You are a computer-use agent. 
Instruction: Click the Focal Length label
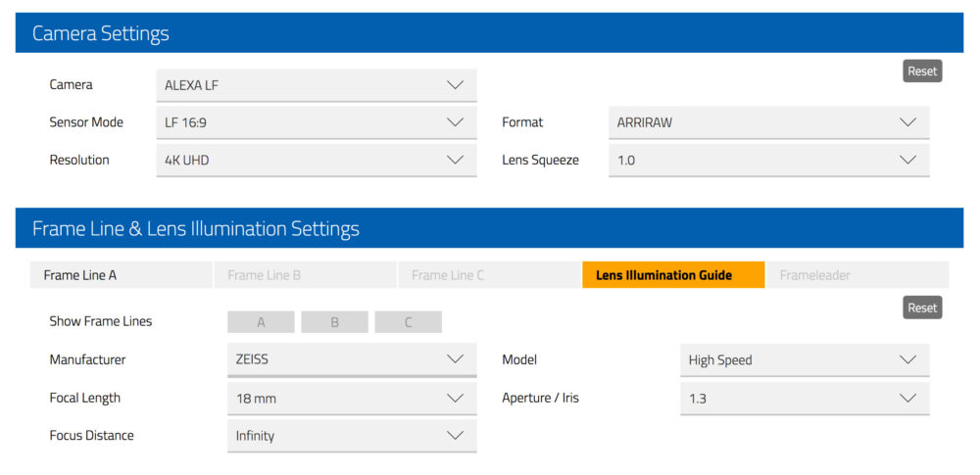tap(85, 398)
